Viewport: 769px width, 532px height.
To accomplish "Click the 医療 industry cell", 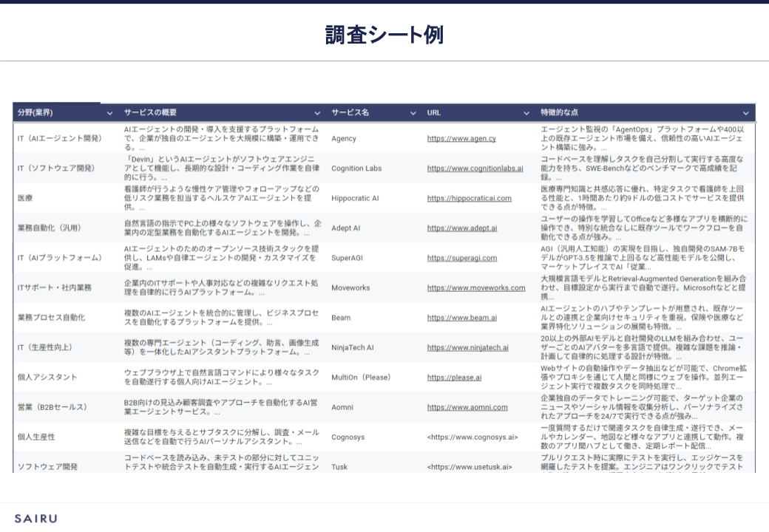I will point(25,198).
